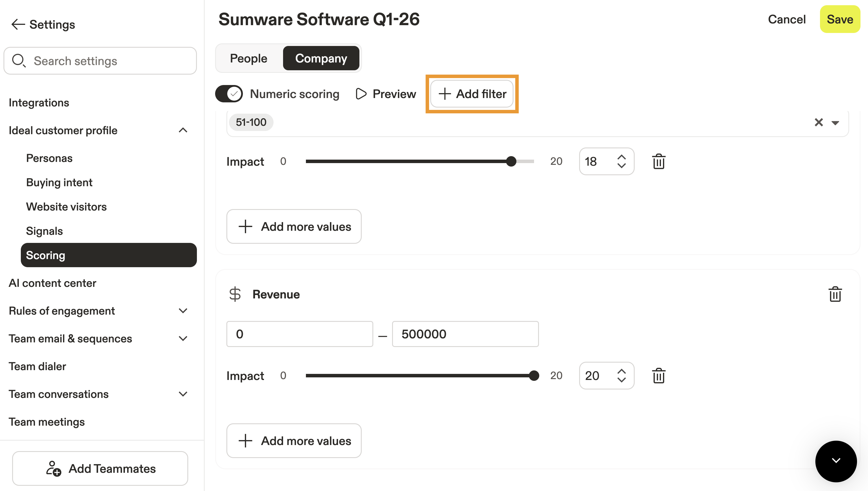Click the Add filter button
This screenshot has width=868, height=491.
pos(472,94)
